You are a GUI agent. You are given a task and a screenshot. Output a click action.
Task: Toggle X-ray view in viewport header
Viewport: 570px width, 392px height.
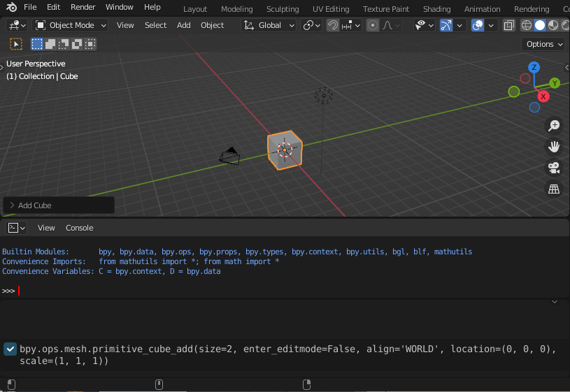click(508, 25)
